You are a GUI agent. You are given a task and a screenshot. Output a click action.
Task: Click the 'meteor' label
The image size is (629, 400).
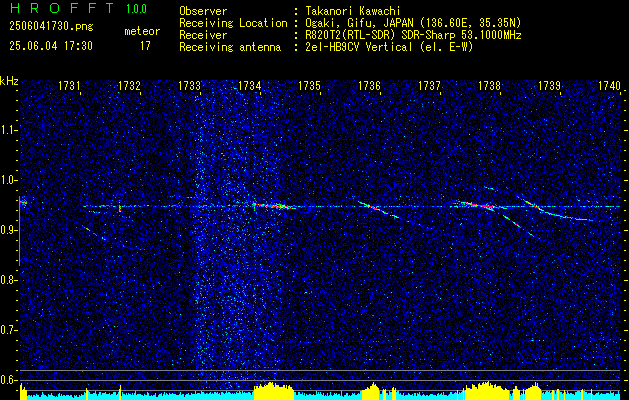coord(142,31)
